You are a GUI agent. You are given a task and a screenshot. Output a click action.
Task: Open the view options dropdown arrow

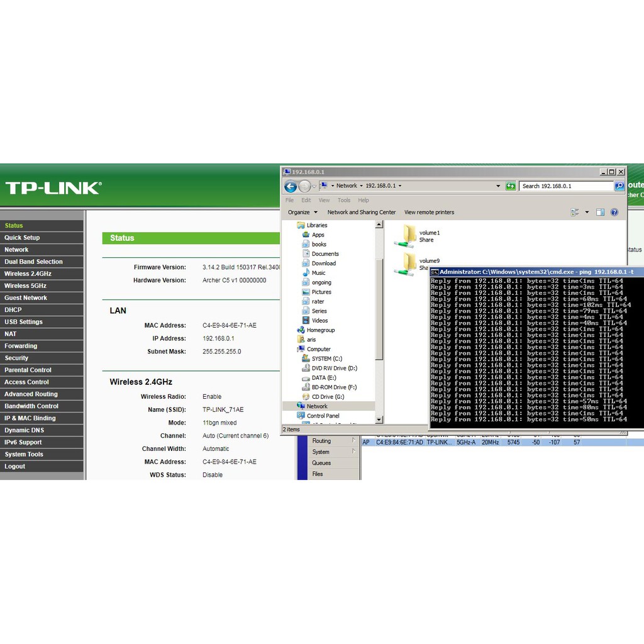[587, 213]
